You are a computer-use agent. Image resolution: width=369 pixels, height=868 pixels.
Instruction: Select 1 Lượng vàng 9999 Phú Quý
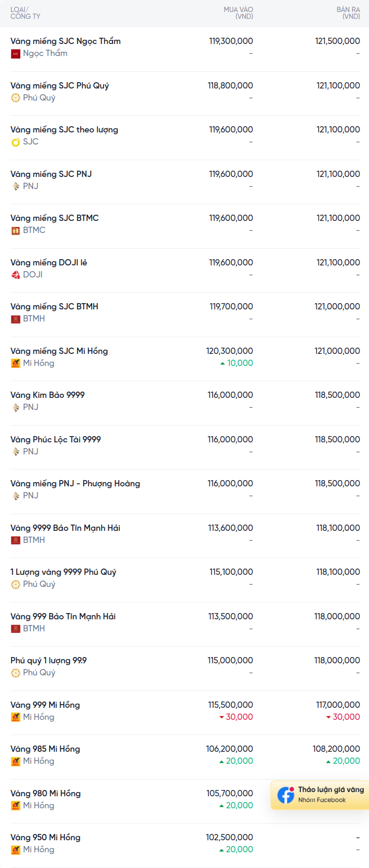[63, 572]
